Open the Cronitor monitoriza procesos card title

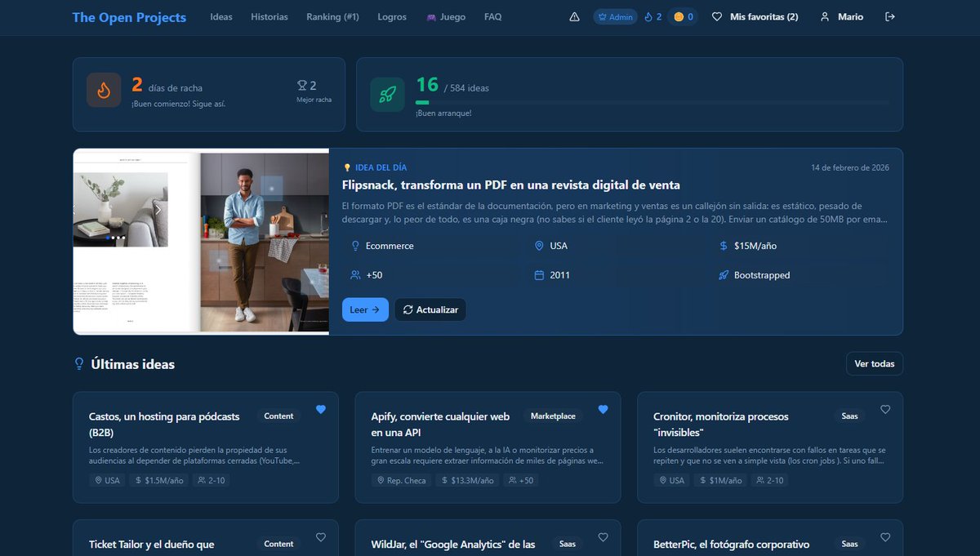pyautogui.click(x=721, y=425)
